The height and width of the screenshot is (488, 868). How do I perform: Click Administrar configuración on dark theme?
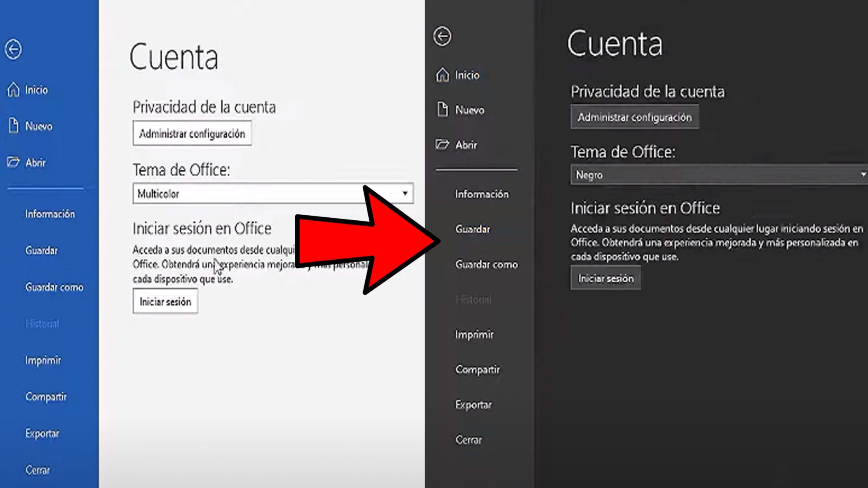[634, 117]
